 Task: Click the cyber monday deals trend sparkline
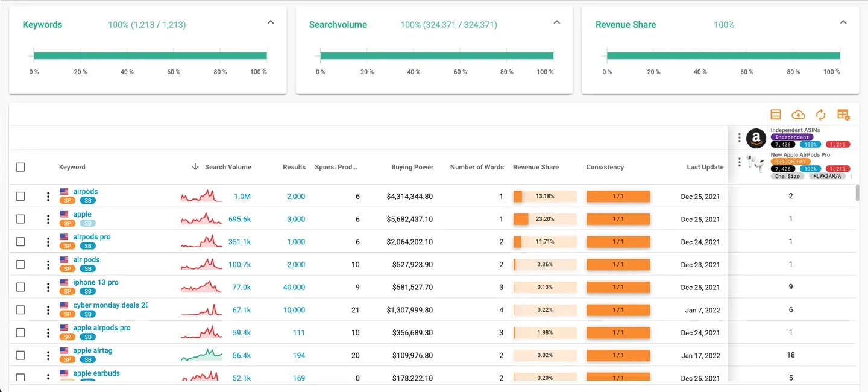click(201, 310)
